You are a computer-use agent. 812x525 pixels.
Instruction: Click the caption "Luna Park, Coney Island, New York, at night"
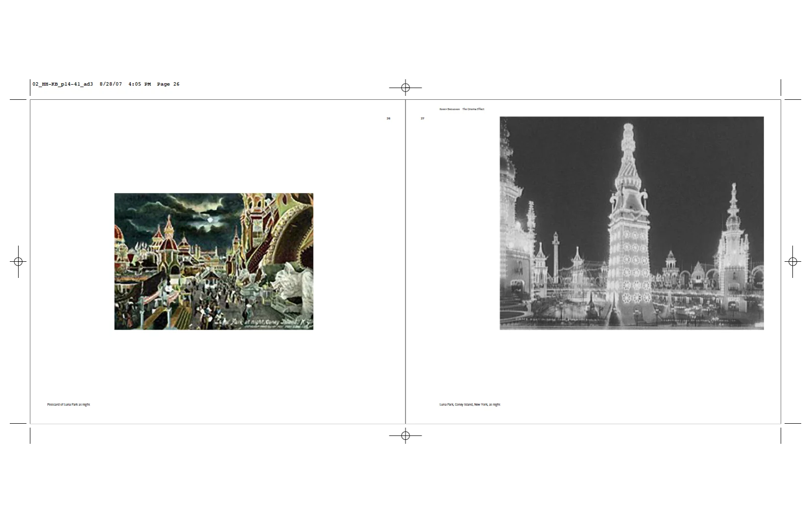click(x=470, y=405)
